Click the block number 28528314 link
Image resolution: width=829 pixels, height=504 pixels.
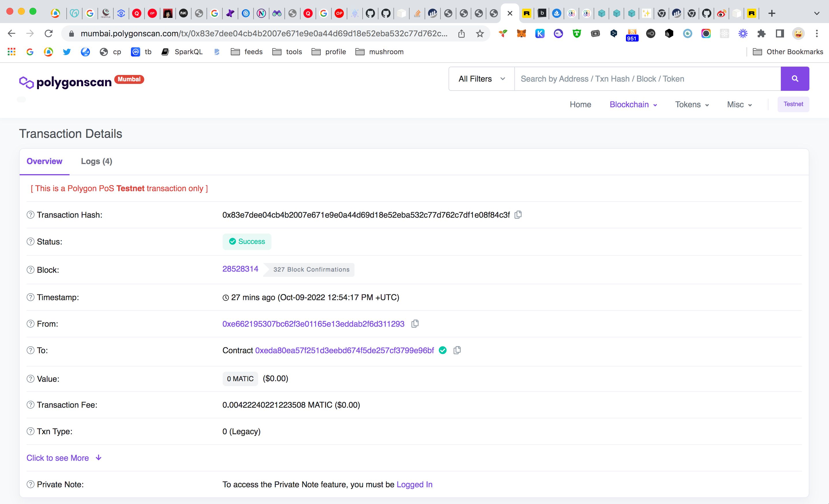(240, 269)
